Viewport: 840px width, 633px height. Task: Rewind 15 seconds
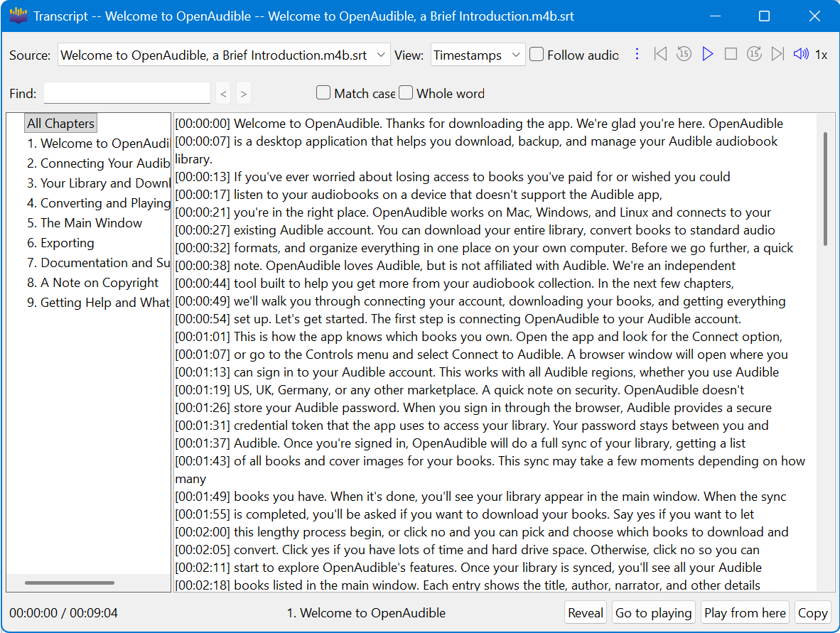click(x=684, y=54)
